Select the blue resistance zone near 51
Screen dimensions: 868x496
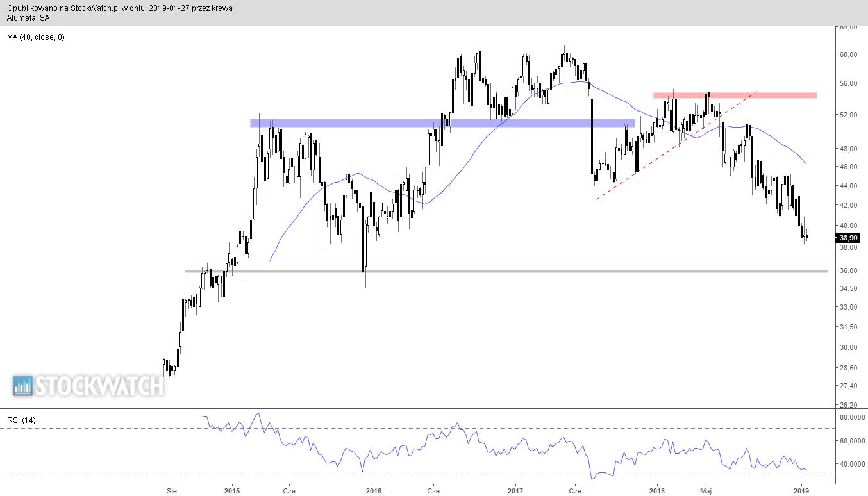coord(442,122)
